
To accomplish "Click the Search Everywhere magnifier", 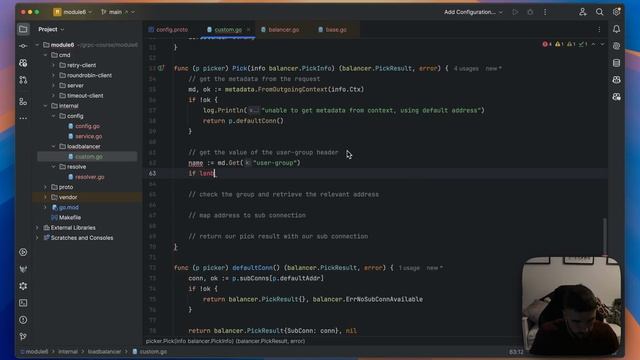I will coord(599,12).
